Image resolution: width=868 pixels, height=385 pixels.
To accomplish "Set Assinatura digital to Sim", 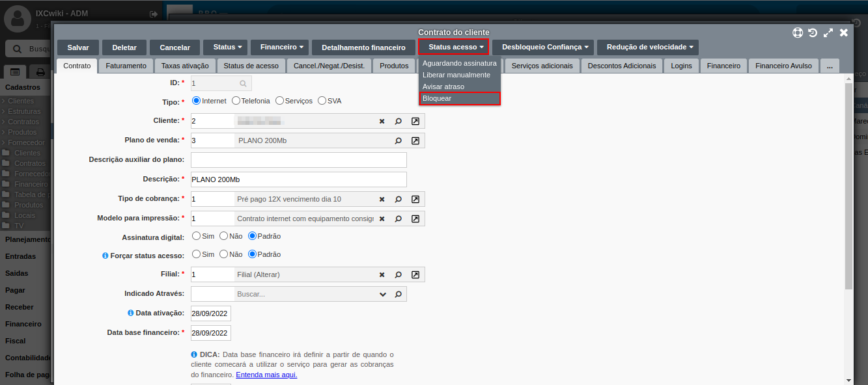I will click(x=196, y=236).
